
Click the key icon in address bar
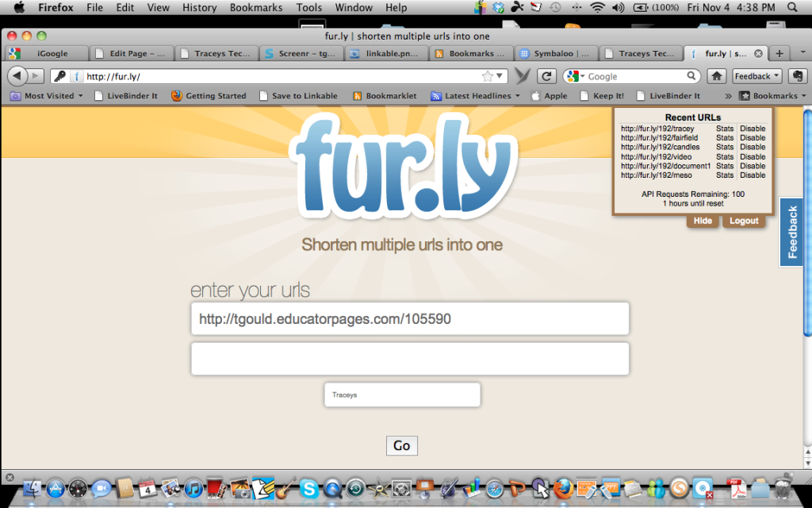click(x=60, y=76)
